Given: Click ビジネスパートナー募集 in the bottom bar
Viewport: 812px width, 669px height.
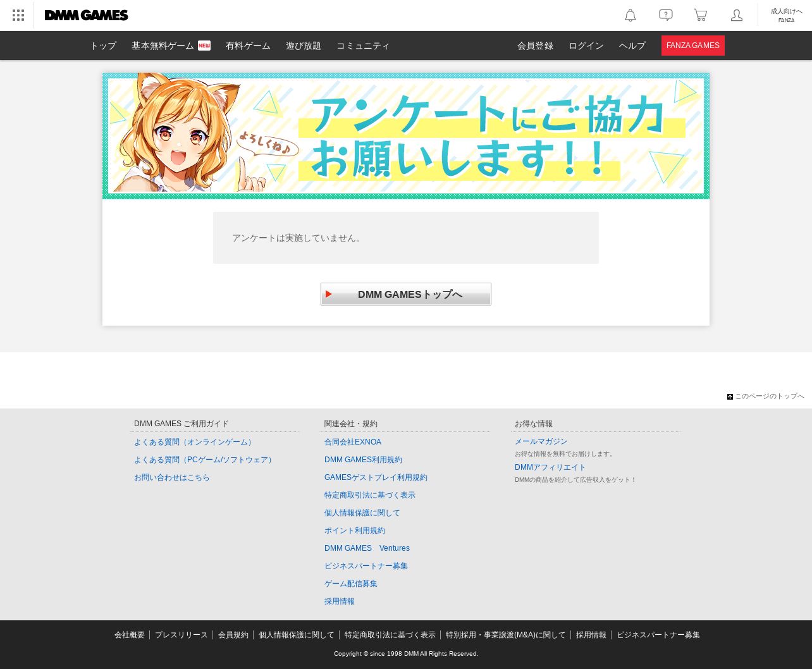Looking at the screenshot, I should click(658, 635).
